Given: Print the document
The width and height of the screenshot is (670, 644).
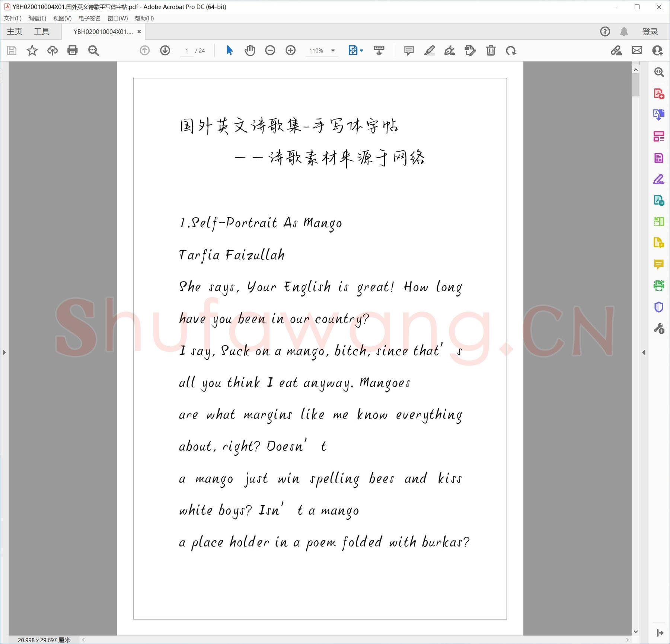Looking at the screenshot, I should pos(73,50).
